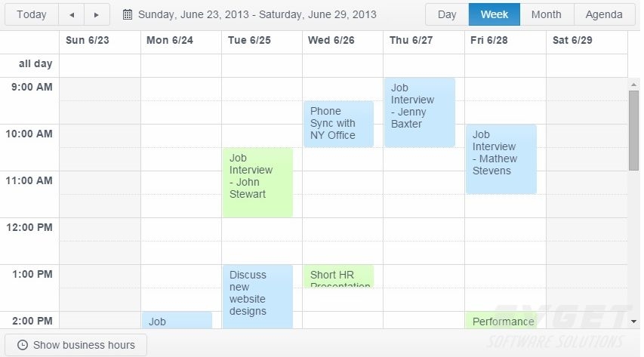This screenshot has width=644, height=357.
Task: Select the Short HR Presentation event
Action: (338, 276)
